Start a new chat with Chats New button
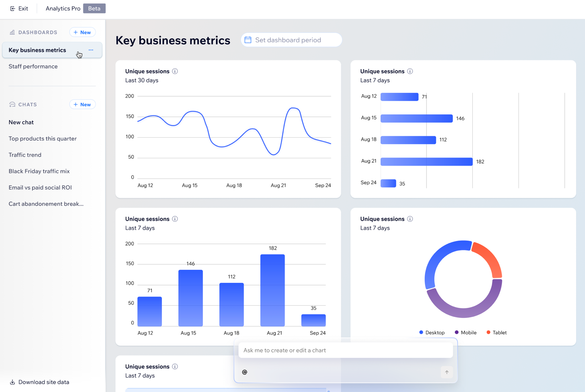 [82, 105]
